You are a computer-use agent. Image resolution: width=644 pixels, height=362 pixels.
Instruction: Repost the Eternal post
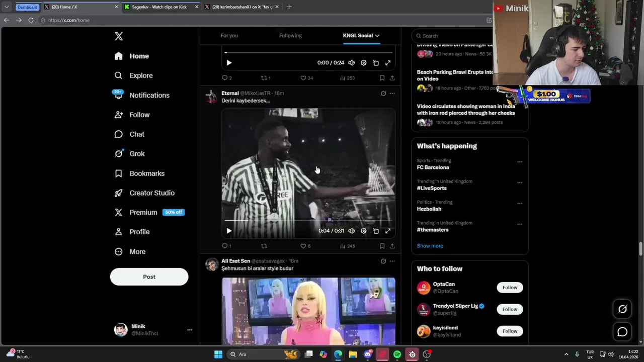(x=264, y=246)
